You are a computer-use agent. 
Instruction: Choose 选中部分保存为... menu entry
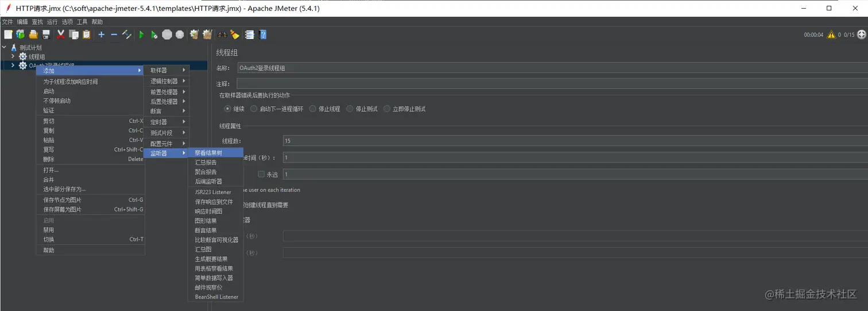tap(91, 189)
